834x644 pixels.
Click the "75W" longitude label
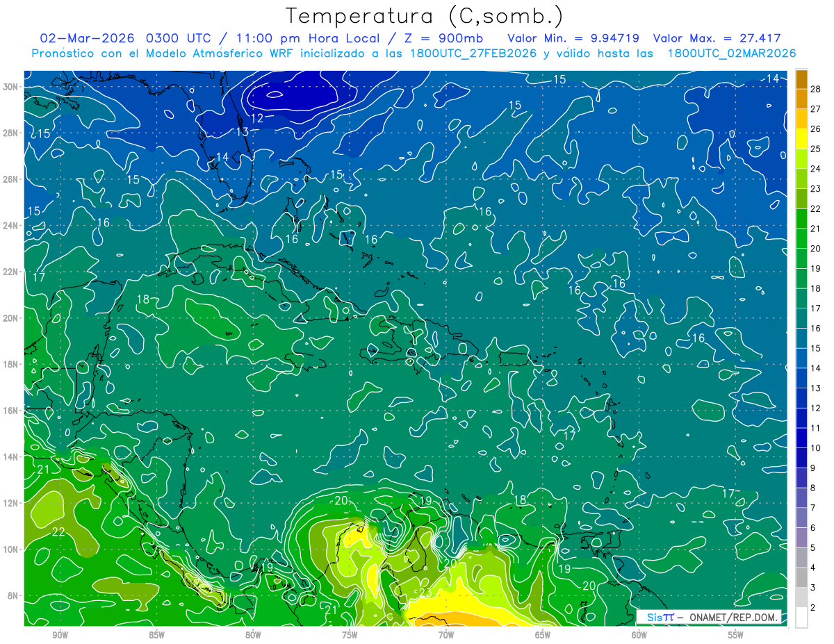click(350, 635)
